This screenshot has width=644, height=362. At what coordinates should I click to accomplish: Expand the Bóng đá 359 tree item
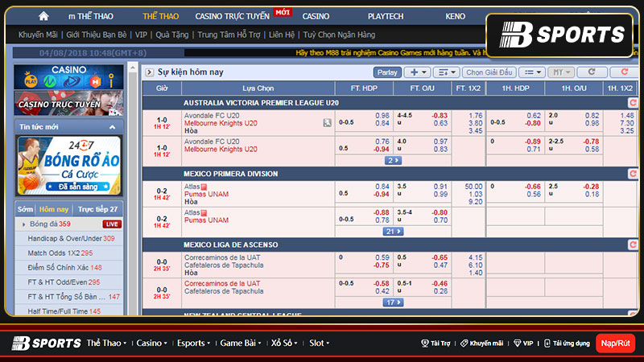23,224
